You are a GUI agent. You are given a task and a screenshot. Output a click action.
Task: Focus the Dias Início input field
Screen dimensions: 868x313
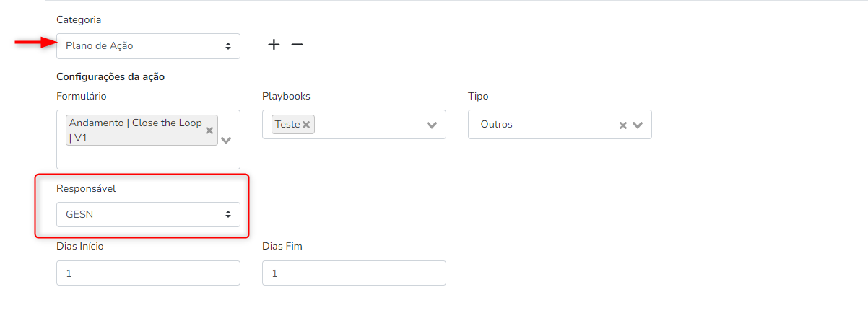click(148, 273)
